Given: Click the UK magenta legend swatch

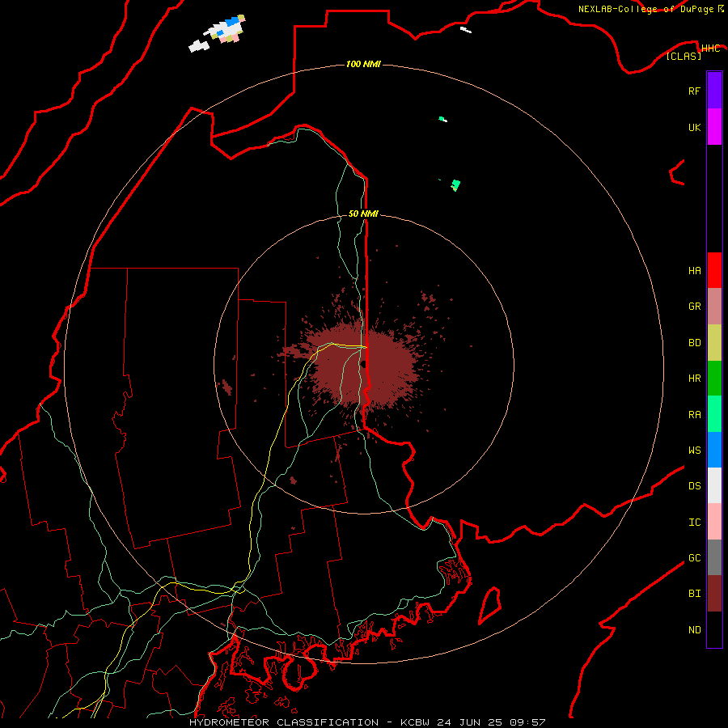Looking at the screenshot, I should [714, 127].
